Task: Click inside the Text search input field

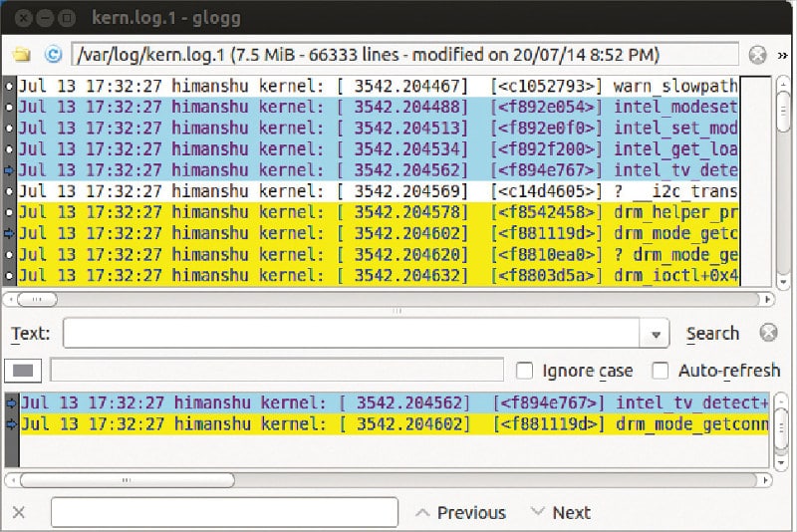Action: tap(351, 334)
